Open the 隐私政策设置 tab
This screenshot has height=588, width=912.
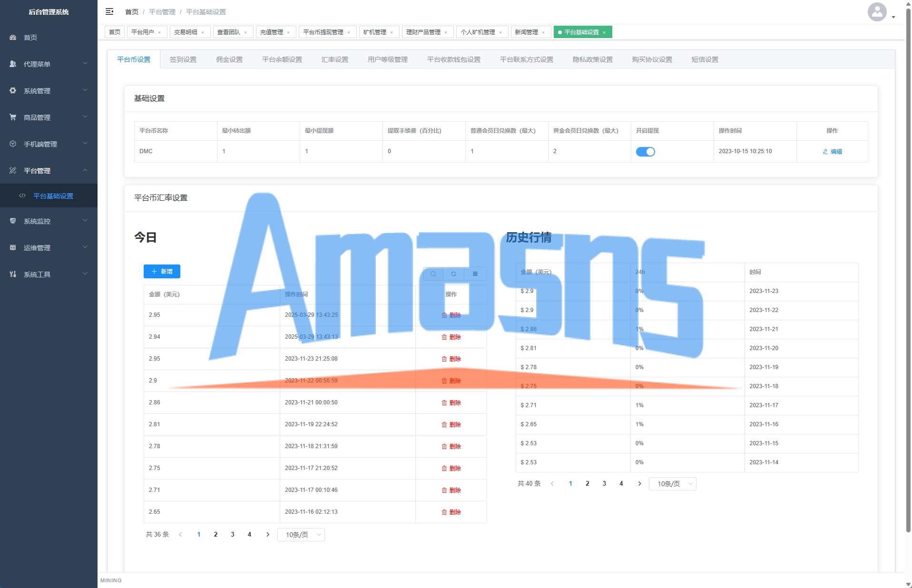[x=593, y=59]
